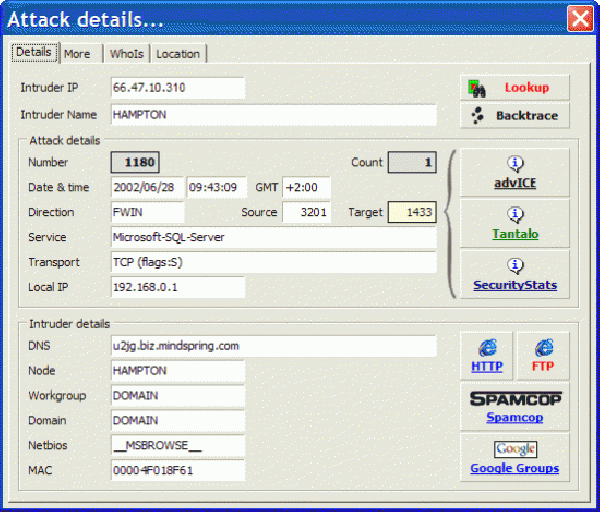Open HTTP with Internet Explorer icon
Image resolution: width=600 pixels, height=512 pixels.
(x=487, y=348)
